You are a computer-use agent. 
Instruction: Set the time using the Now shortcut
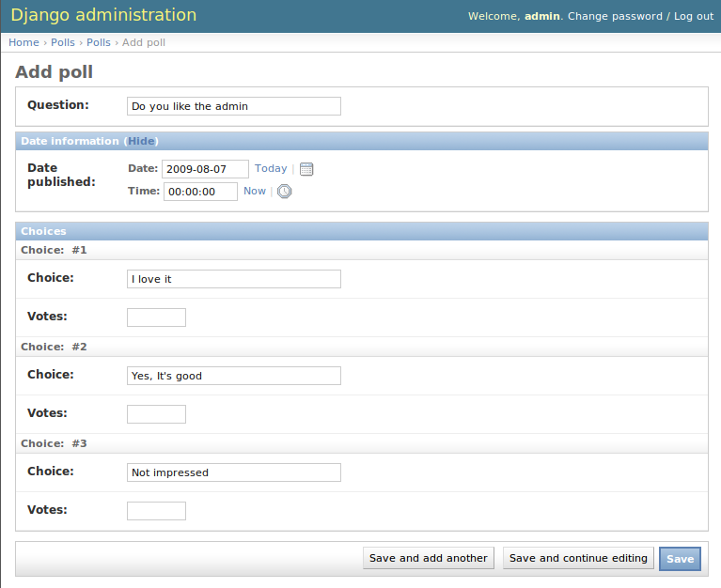(255, 191)
